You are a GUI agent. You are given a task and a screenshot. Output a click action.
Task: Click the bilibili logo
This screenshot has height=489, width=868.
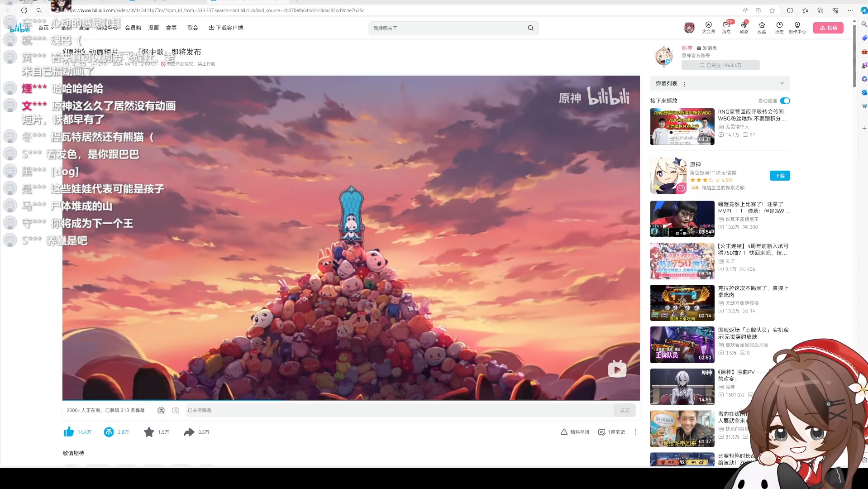pos(20,28)
